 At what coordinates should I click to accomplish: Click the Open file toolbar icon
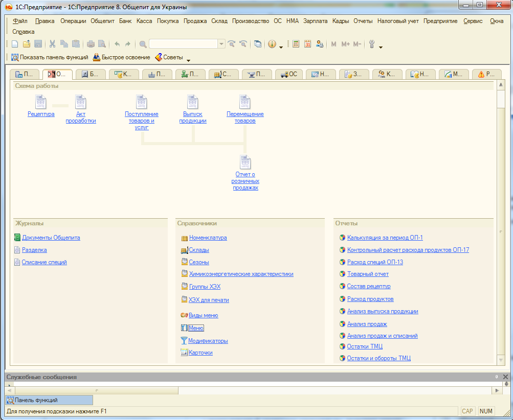pyautogui.click(x=27, y=44)
